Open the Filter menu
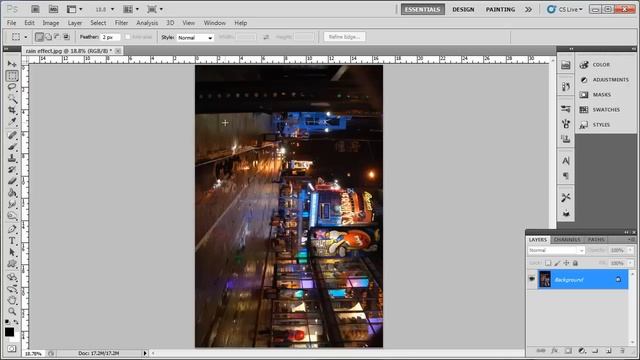640x360 pixels. click(121, 23)
